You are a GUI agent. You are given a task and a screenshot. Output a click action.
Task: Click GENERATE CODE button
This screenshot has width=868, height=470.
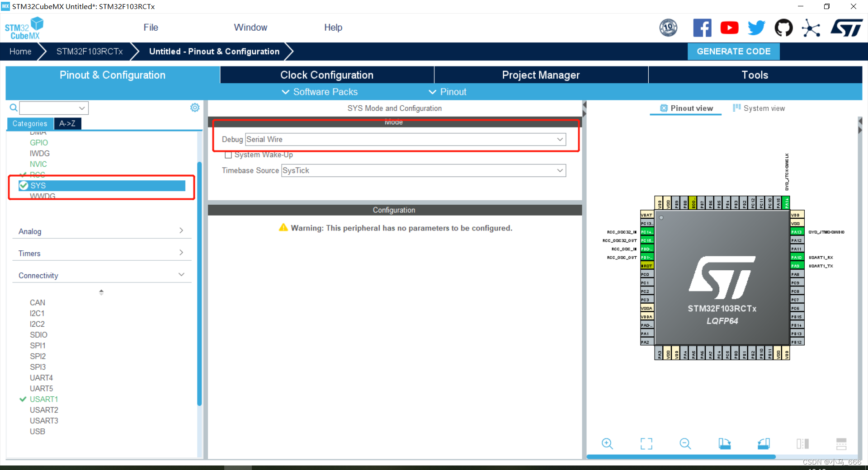[x=733, y=52]
